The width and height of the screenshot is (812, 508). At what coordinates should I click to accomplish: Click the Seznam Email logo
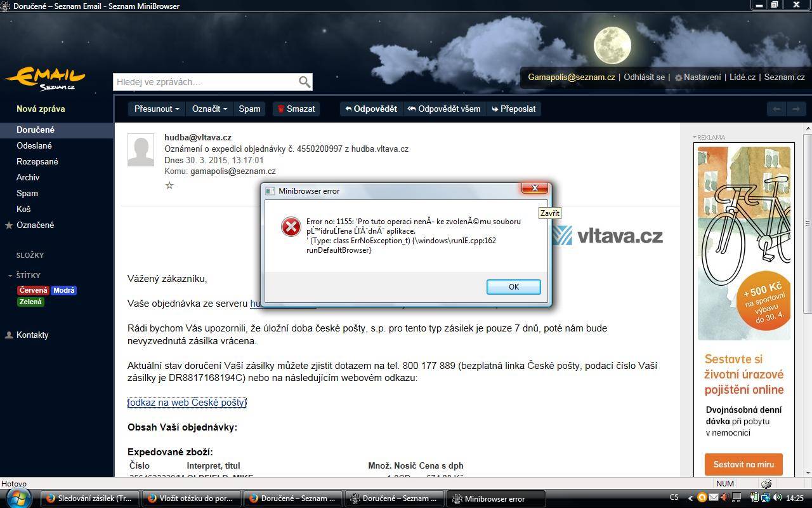44,79
